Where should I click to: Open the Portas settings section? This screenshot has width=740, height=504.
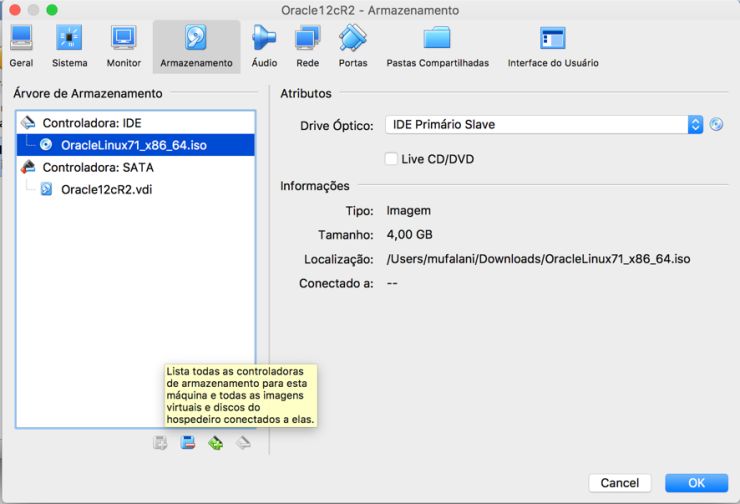[x=353, y=46]
